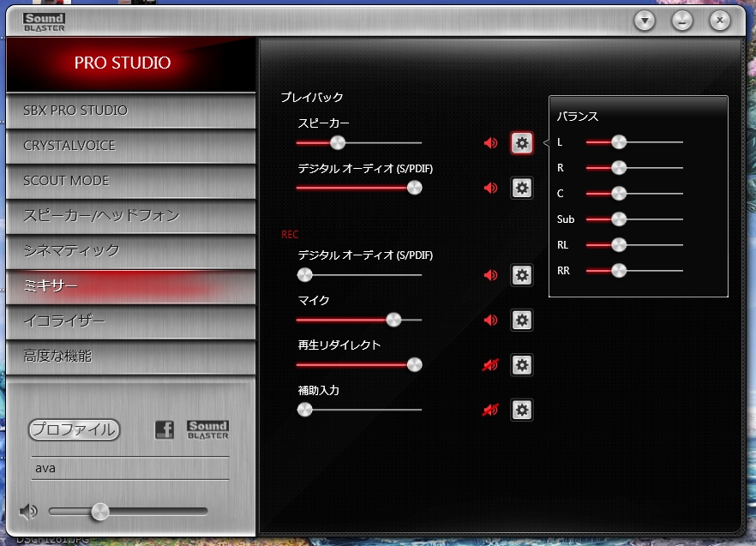Click REC S/PDIF level slider handle
Screen dimensions: 756x546
(x=305, y=275)
